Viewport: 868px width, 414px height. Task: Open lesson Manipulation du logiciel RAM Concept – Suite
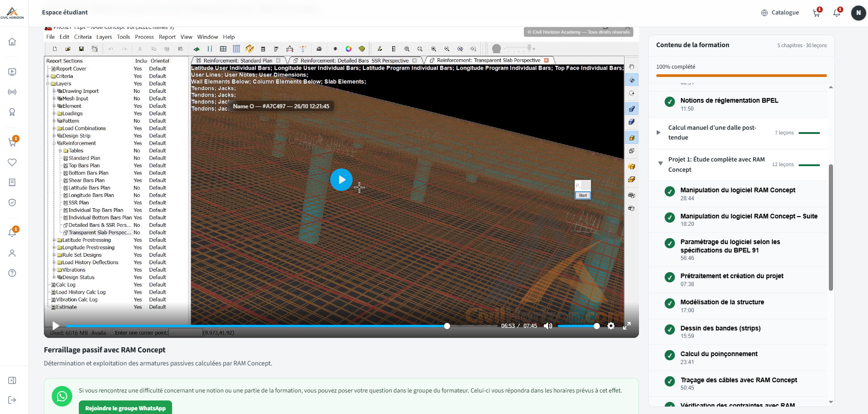click(738, 220)
